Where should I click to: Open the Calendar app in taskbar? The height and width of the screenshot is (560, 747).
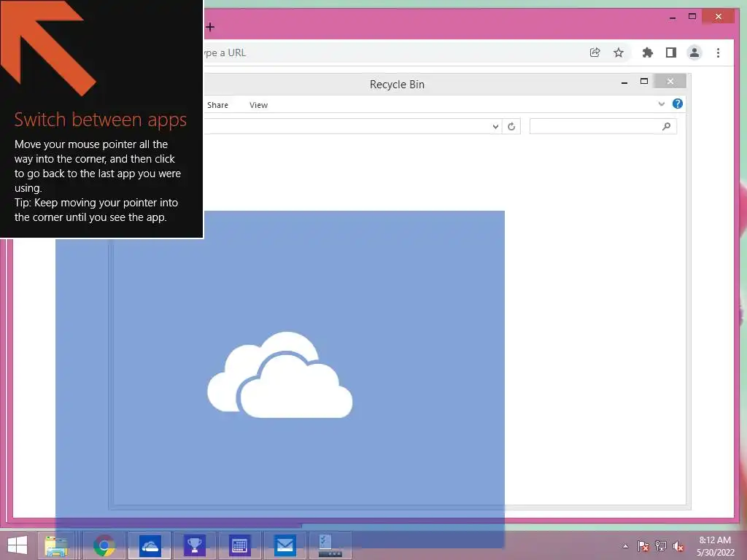(x=239, y=545)
